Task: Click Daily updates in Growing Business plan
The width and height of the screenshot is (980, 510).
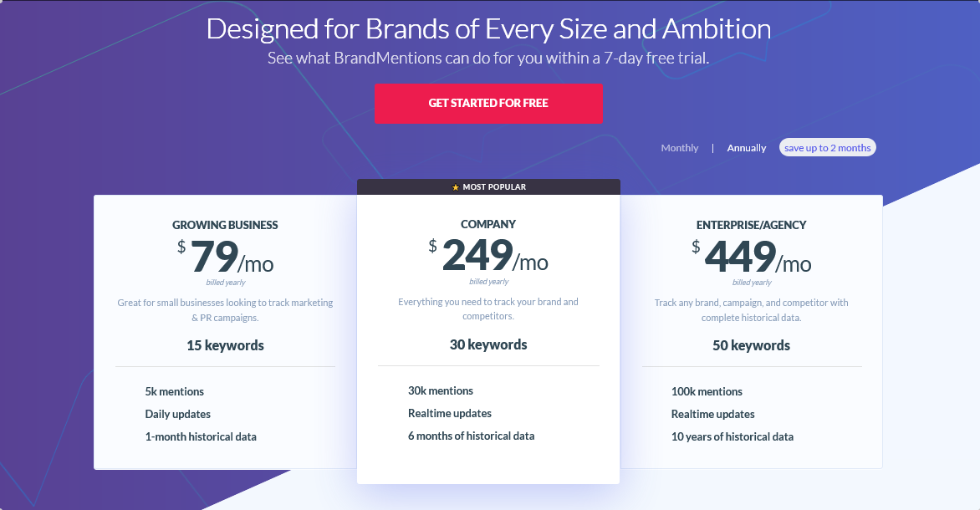Action: tap(177, 415)
